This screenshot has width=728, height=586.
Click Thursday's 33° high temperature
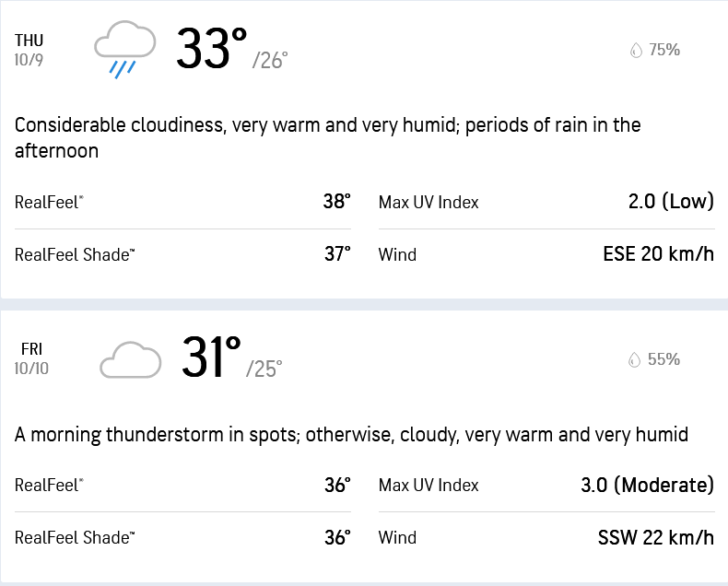point(212,49)
